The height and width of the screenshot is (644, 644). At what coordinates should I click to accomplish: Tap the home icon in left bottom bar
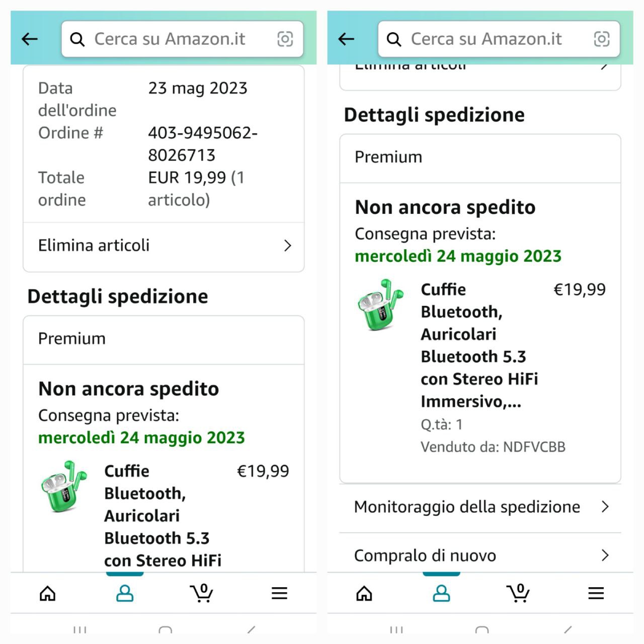point(48,593)
